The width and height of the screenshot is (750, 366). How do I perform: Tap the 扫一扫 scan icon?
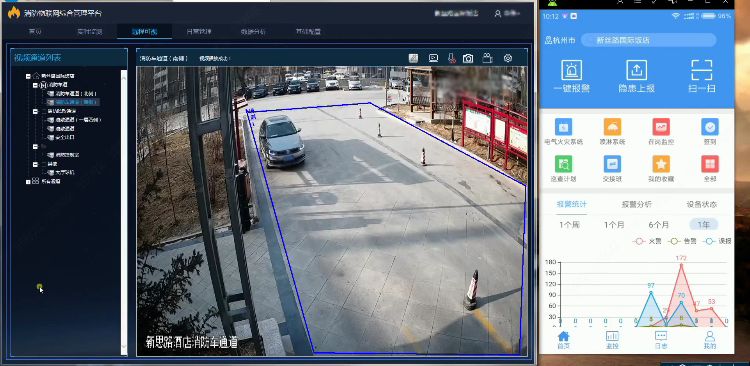[702, 70]
